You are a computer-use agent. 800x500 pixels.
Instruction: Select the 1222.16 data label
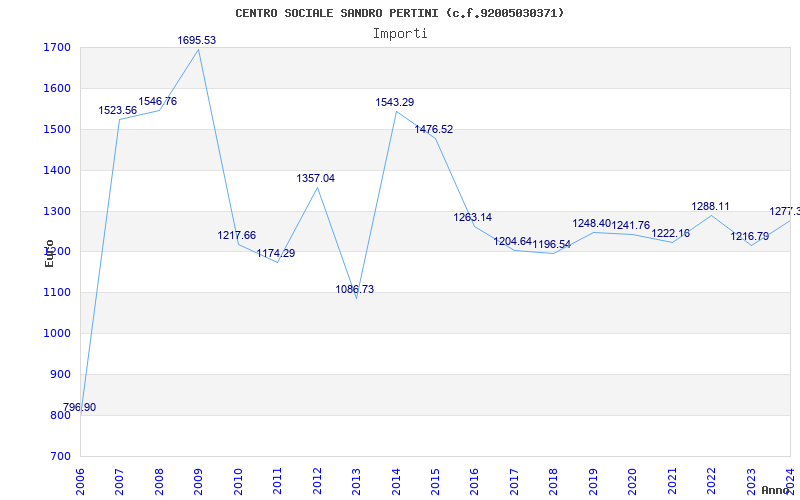670,233
